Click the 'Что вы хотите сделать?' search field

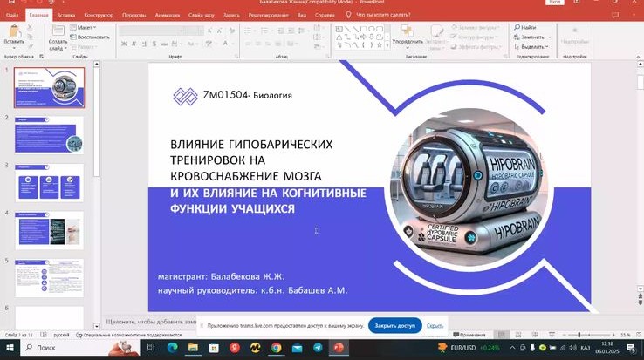click(383, 15)
